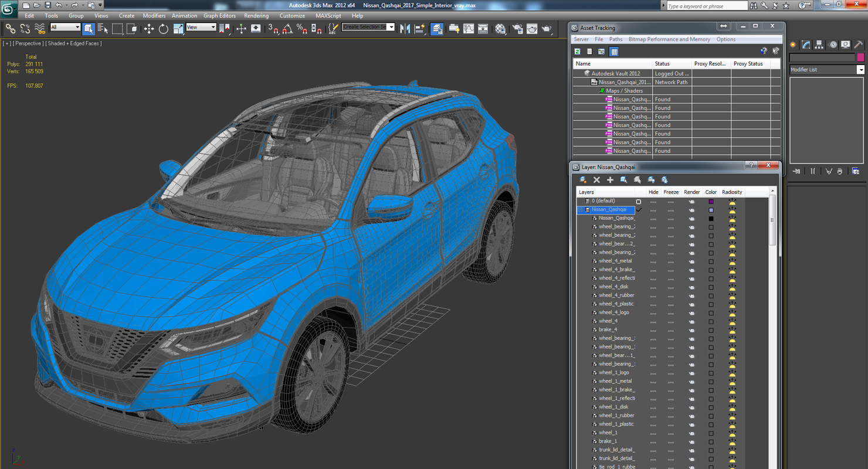This screenshot has height=469, width=868.
Task: Toggle current-layer checkbox for 0 (default)
Action: 639,201
